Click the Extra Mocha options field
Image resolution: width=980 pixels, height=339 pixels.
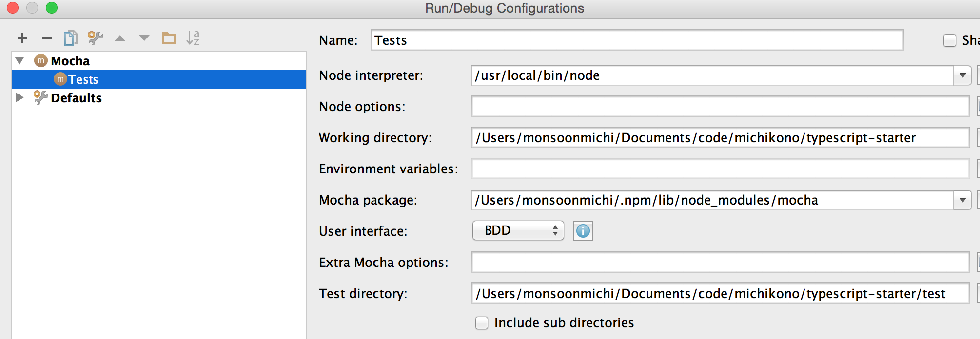point(720,263)
